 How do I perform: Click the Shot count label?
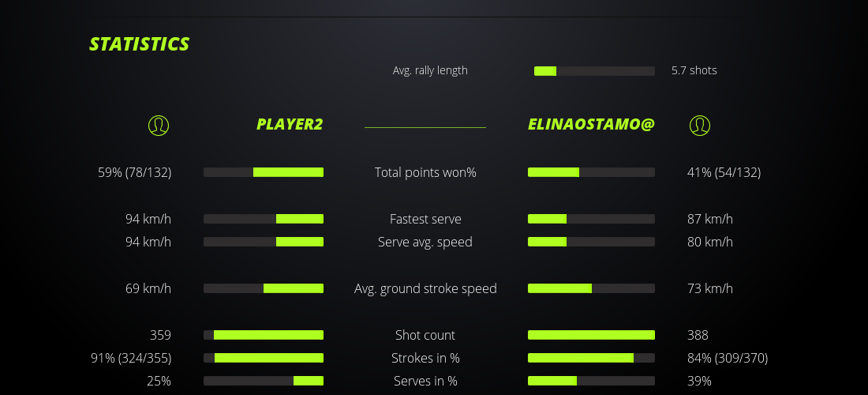(425, 335)
